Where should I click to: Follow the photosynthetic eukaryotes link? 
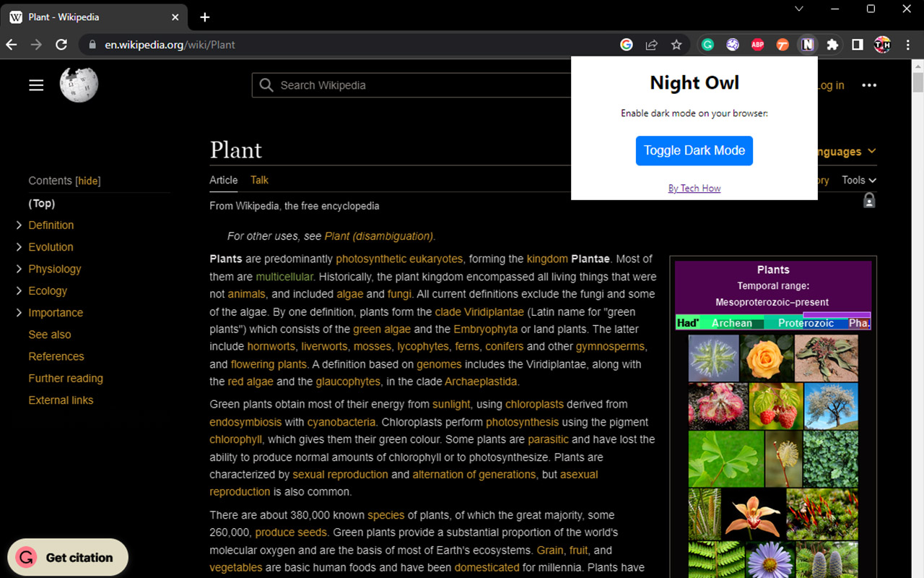click(399, 259)
